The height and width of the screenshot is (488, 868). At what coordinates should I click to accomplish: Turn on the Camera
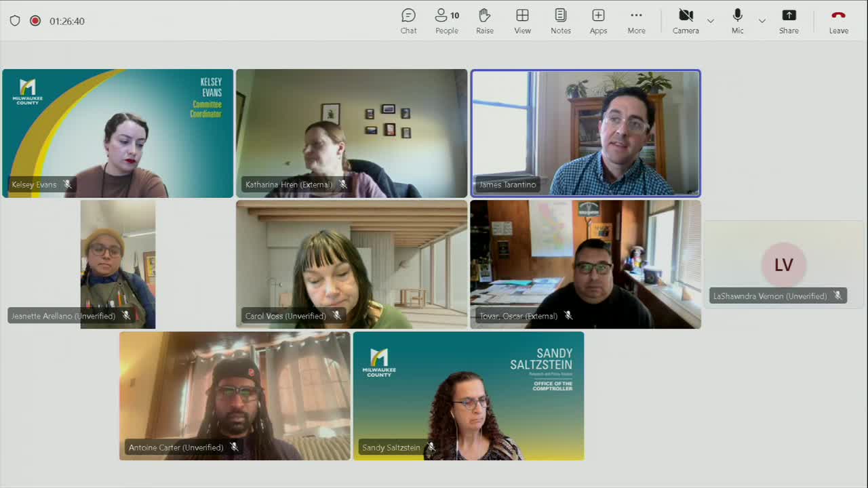click(686, 21)
